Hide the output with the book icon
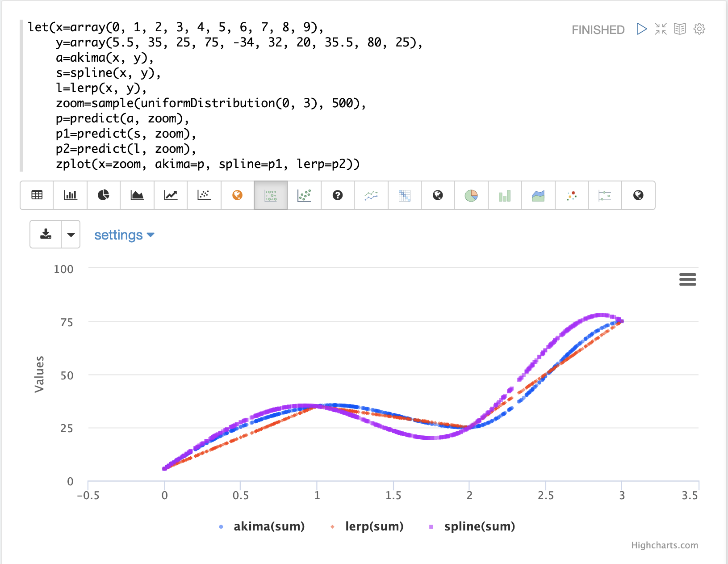728x564 pixels. tap(680, 29)
